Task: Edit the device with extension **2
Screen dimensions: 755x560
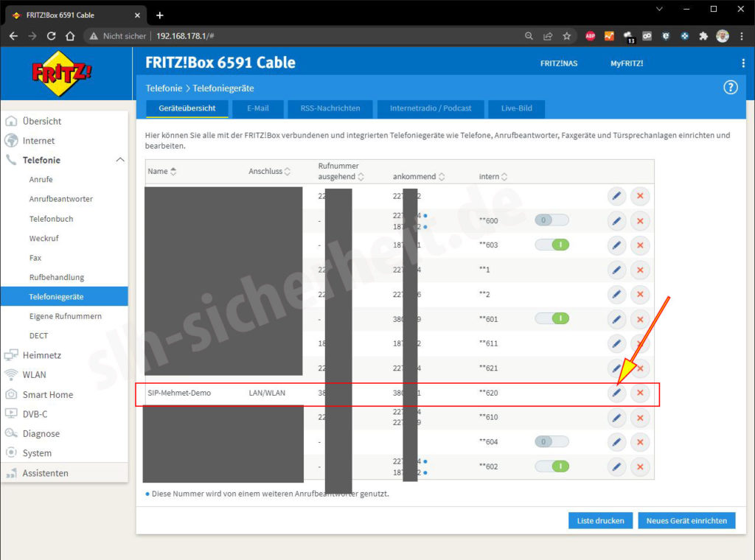Action: 616,295
